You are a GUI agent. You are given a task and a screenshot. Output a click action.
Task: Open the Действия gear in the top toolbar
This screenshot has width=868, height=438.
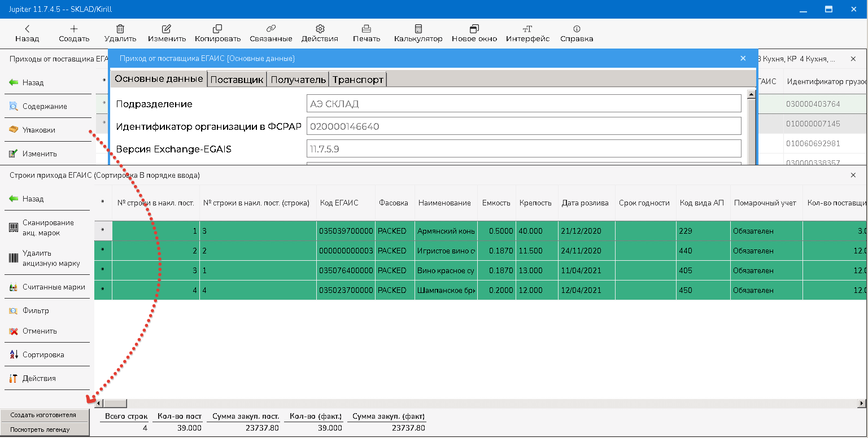tap(320, 28)
